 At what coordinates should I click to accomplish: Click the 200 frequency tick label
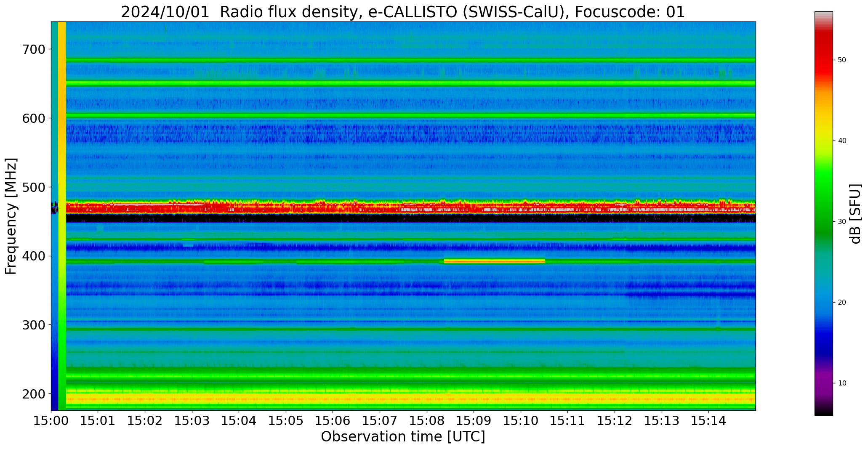click(33, 394)
